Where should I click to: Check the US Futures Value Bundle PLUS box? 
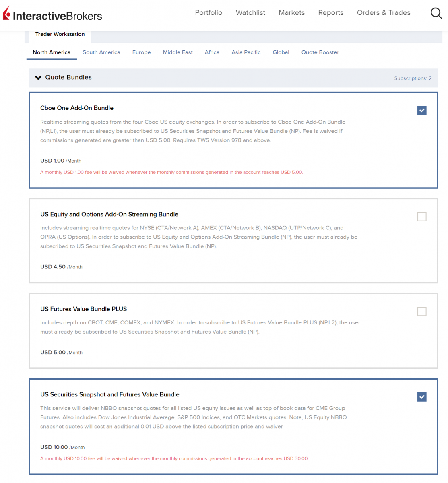pyautogui.click(x=422, y=312)
